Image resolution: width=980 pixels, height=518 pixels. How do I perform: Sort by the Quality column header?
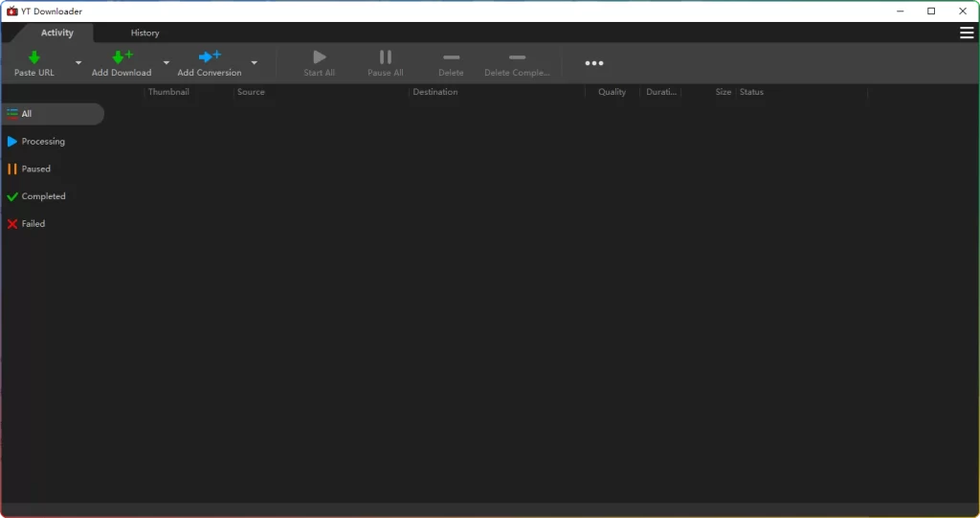(612, 93)
